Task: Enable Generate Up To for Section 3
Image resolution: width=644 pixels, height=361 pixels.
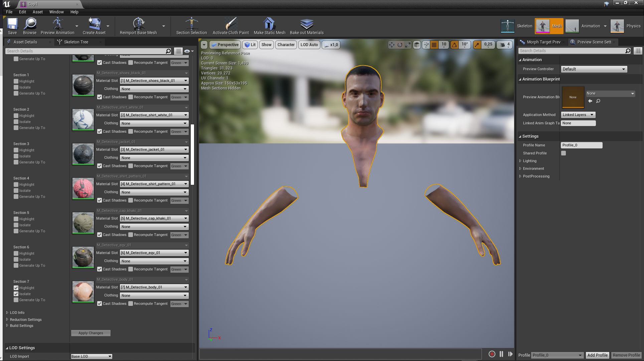Action: (x=16, y=162)
